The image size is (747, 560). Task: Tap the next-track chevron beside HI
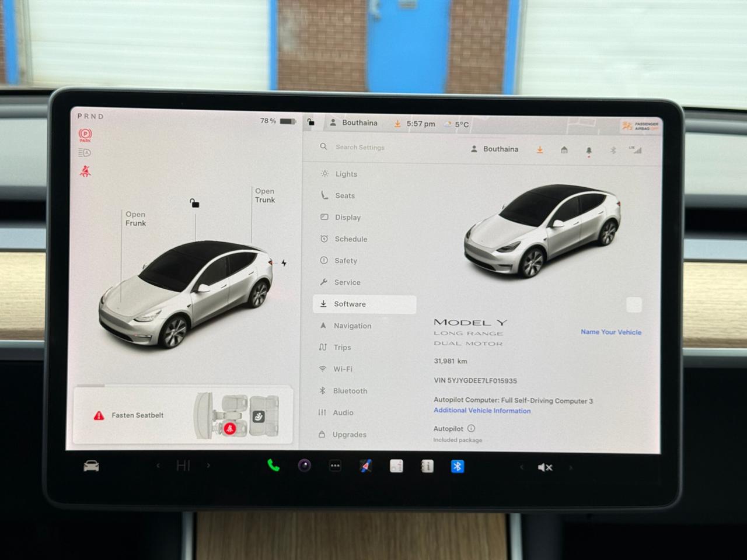tap(208, 466)
